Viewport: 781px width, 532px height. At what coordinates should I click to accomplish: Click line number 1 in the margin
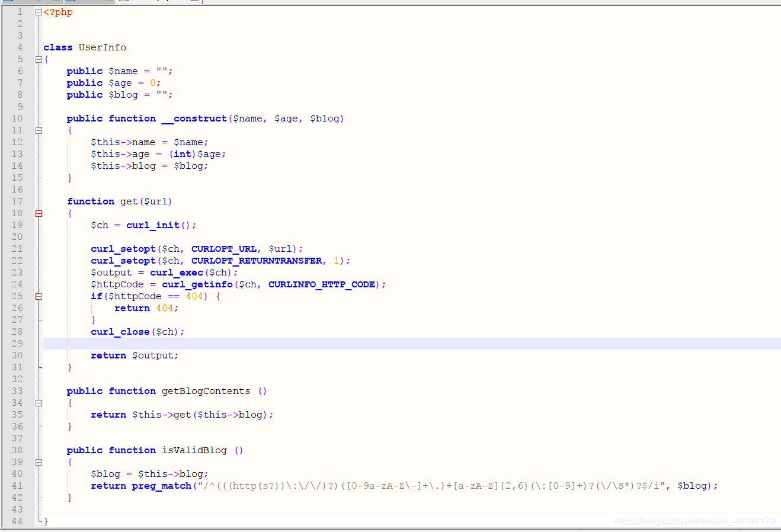click(20, 12)
